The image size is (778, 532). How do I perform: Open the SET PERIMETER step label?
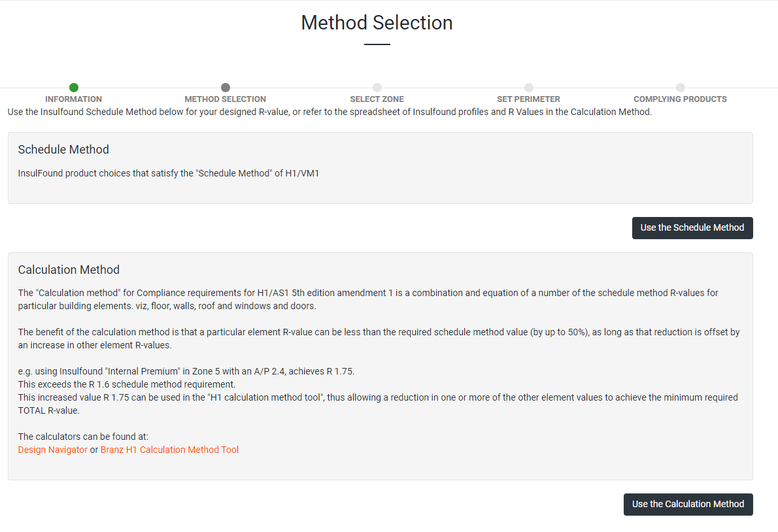click(x=529, y=99)
